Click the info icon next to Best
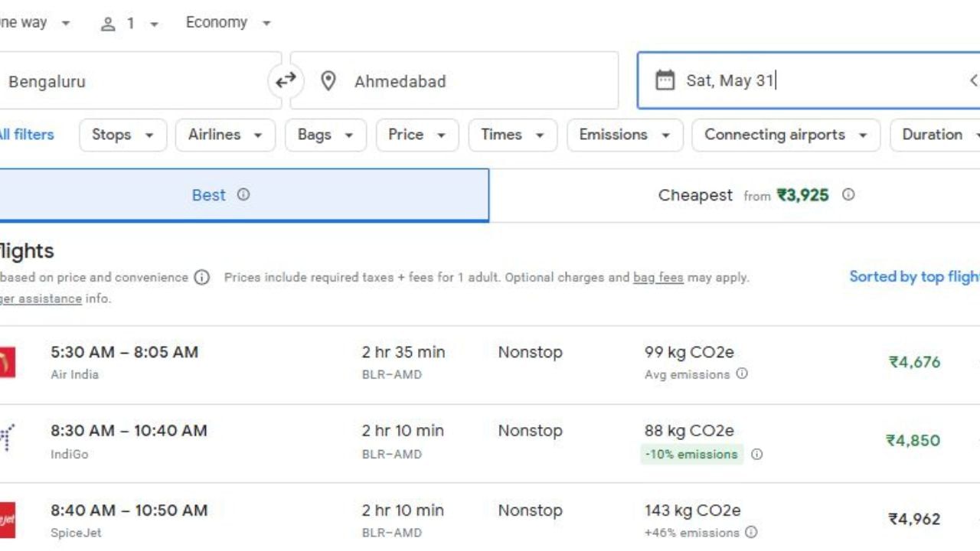 point(243,194)
